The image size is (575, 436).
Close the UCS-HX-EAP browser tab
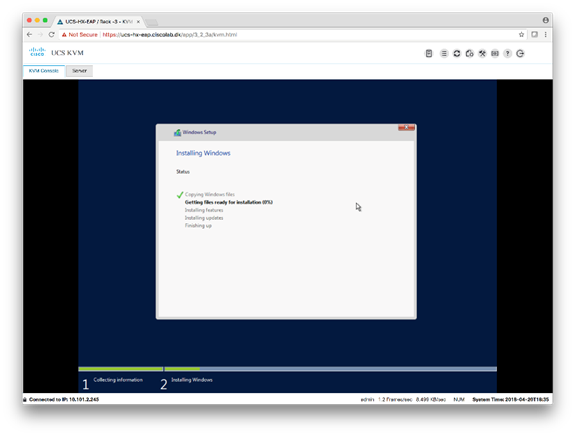pyautogui.click(x=138, y=22)
